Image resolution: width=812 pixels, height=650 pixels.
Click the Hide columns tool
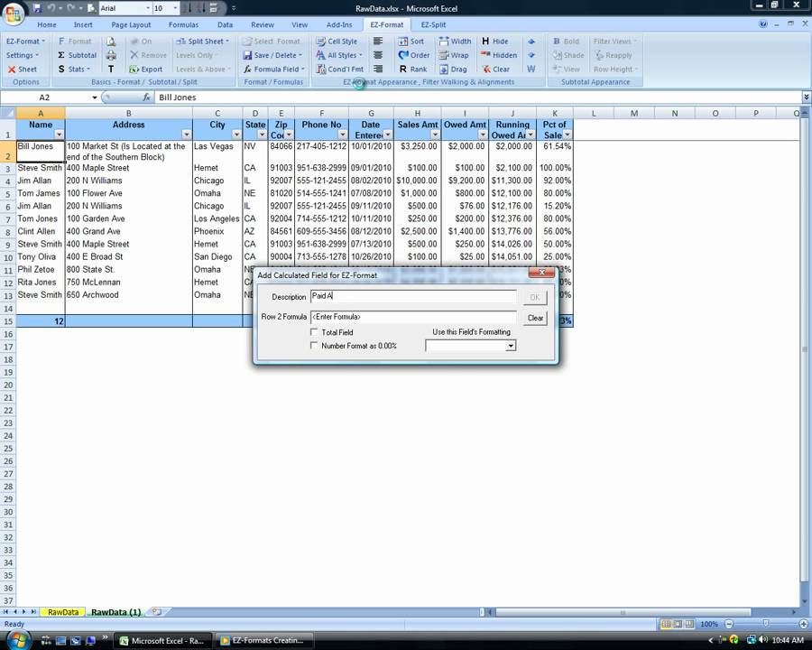point(495,42)
